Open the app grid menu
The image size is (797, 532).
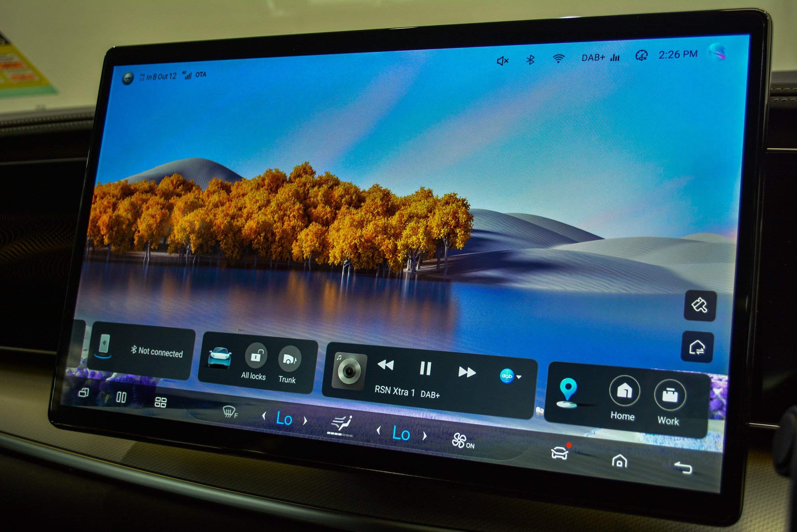click(x=160, y=402)
